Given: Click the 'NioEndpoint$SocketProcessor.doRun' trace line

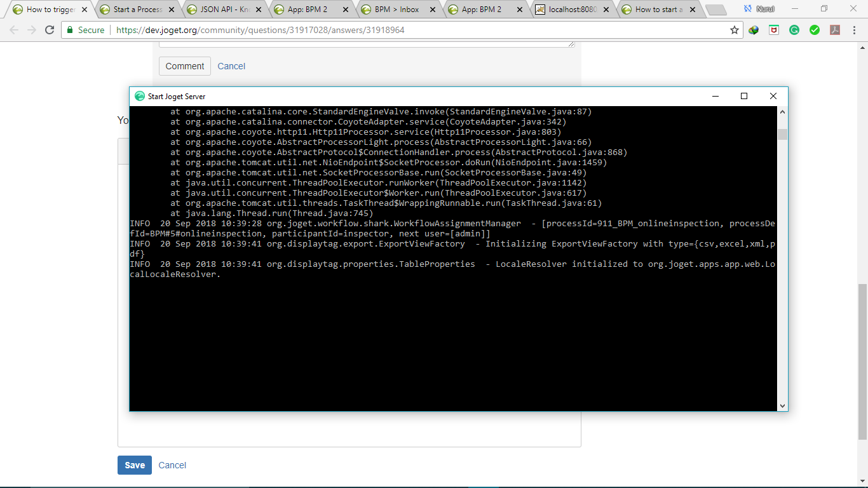Looking at the screenshot, I should [x=388, y=163].
